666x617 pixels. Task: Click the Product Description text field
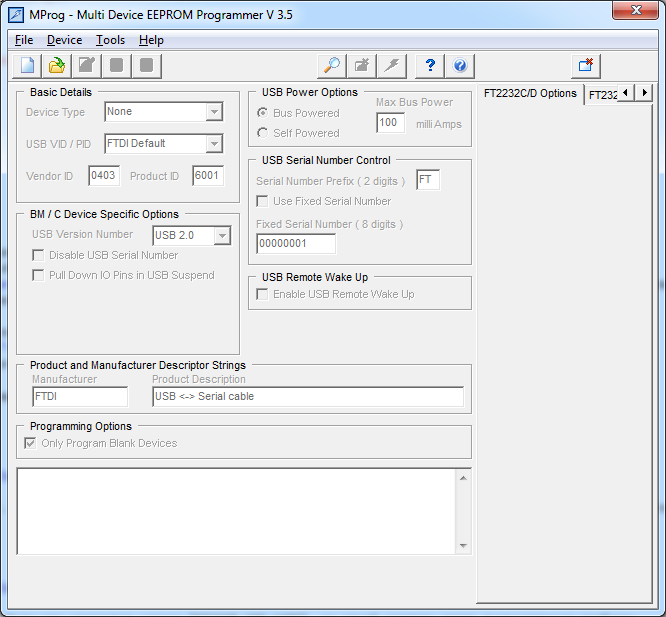307,397
